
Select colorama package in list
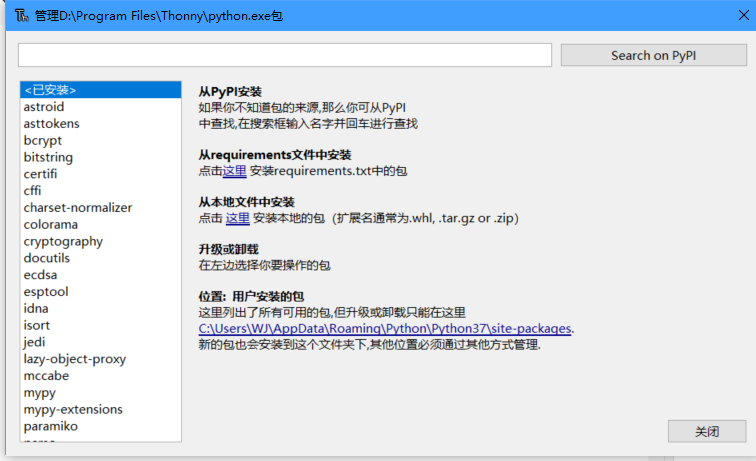pos(101,224)
